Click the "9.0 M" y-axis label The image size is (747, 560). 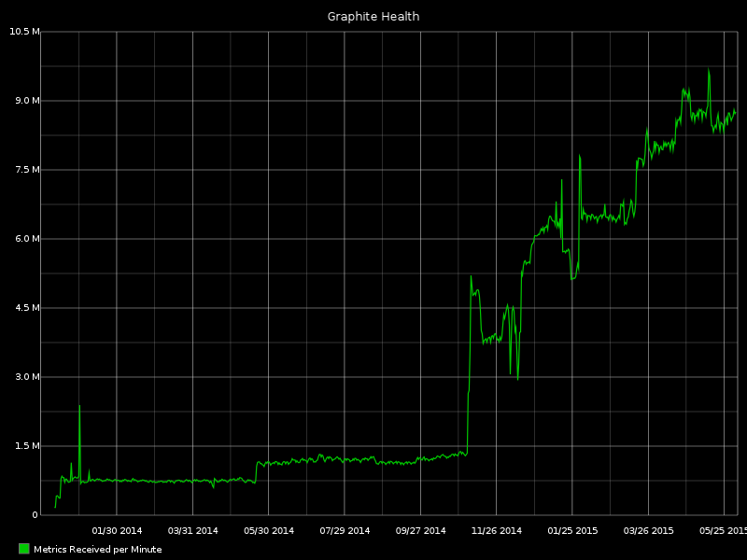pos(28,101)
